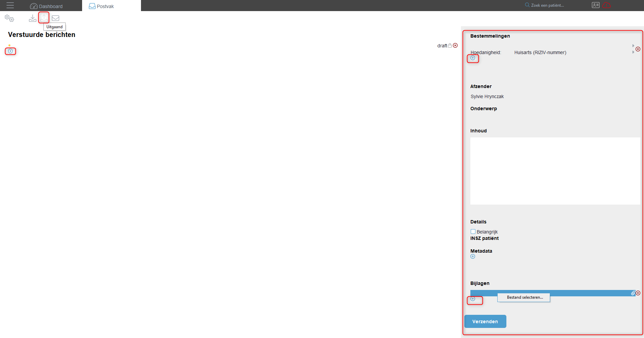Remove the recipient with red X icon
This screenshot has height=338, width=644.
coord(638,49)
